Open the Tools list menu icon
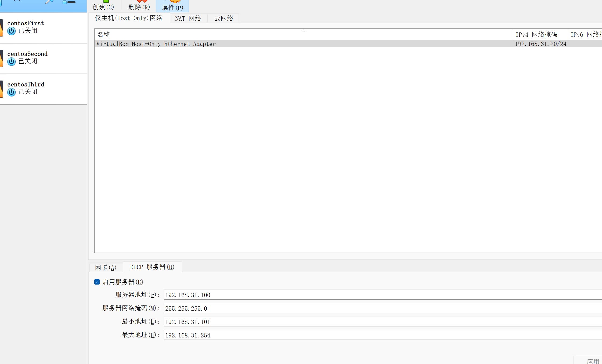 [69, 2]
